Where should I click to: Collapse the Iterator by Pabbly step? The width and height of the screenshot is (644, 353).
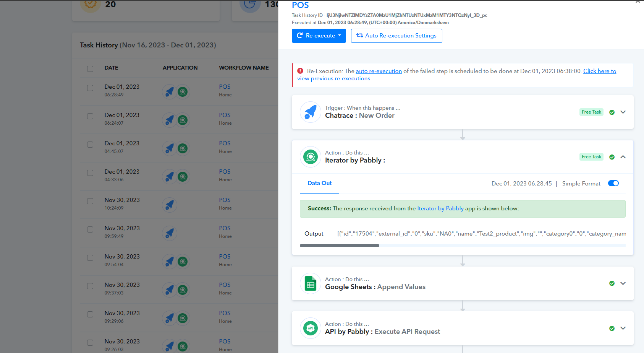623,157
